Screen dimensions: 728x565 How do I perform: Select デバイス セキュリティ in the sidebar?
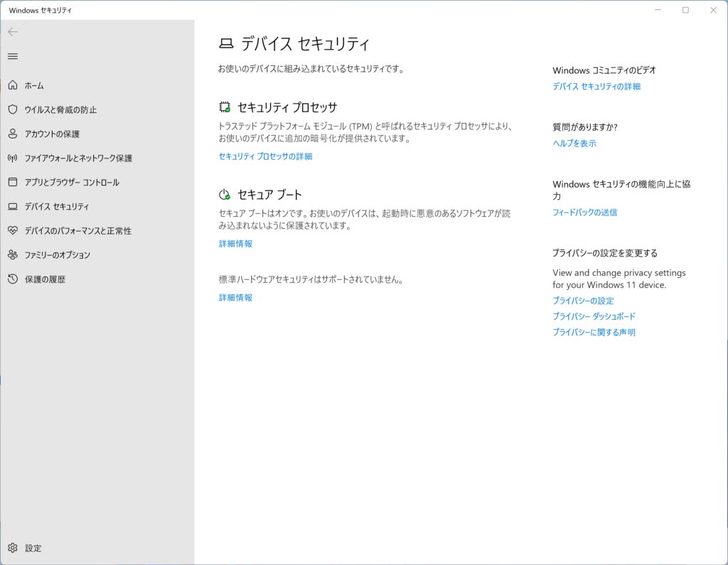tap(97, 206)
